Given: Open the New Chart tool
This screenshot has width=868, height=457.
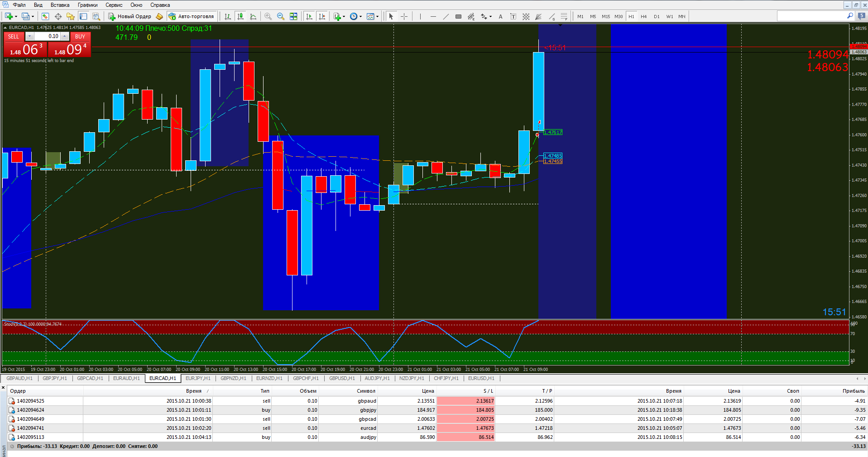Looking at the screenshot, I should (x=9, y=16).
